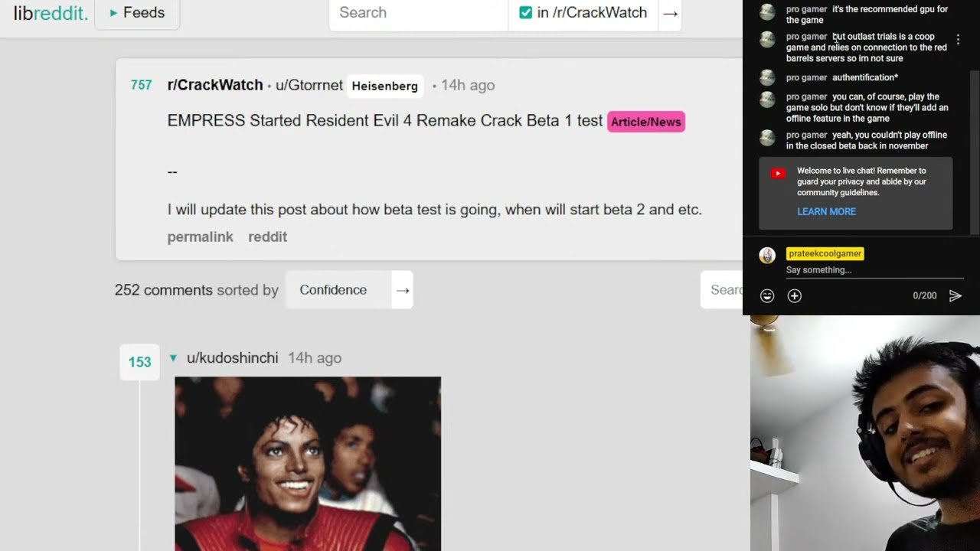Open the Article/News flair tag

point(646,122)
